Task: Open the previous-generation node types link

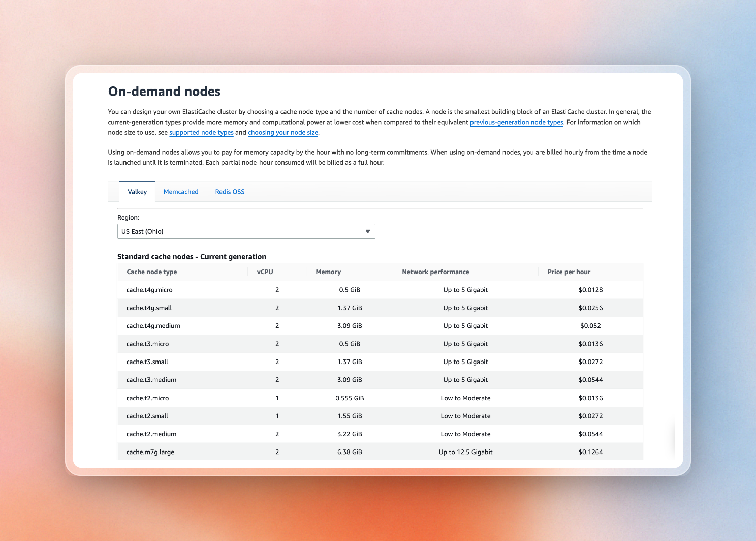Action: tap(517, 122)
